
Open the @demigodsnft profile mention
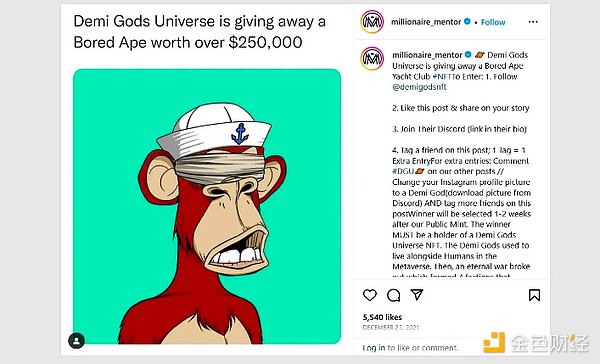419,87
